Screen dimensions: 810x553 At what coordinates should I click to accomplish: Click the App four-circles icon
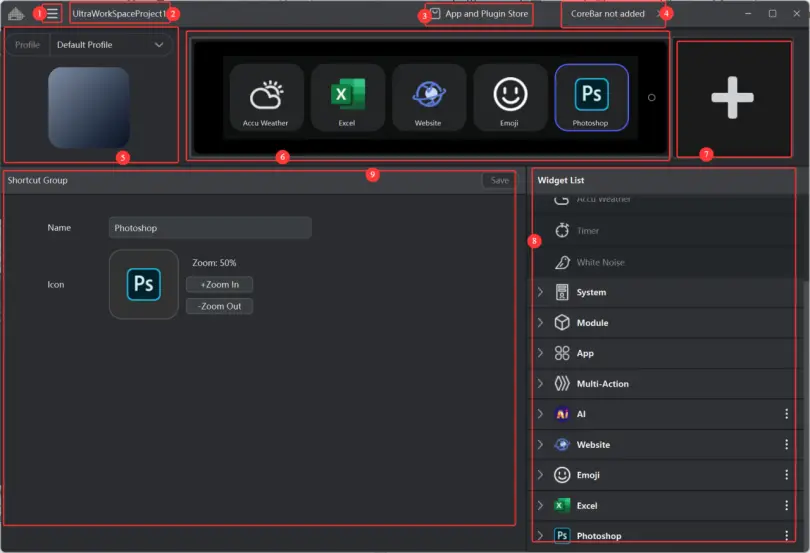pyautogui.click(x=562, y=353)
